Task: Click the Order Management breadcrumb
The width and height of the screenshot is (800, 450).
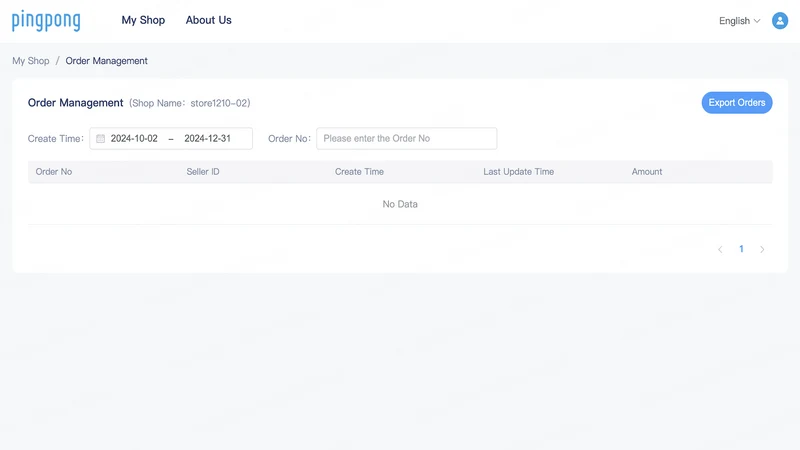Action: point(106,61)
